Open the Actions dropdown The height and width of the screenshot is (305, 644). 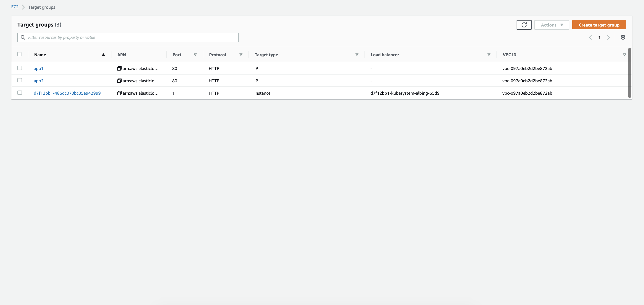click(552, 25)
